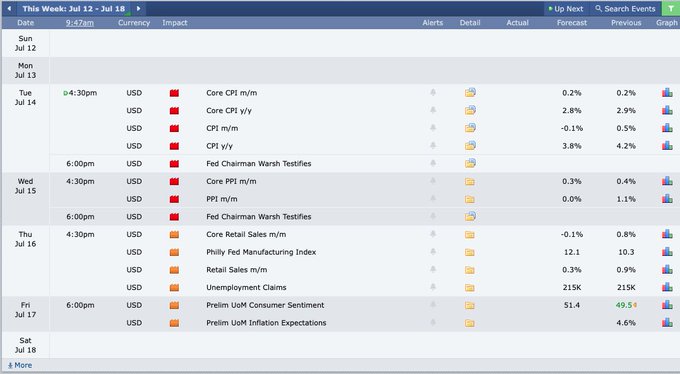
Task: Click the Forecast column header
Action: coord(572,23)
